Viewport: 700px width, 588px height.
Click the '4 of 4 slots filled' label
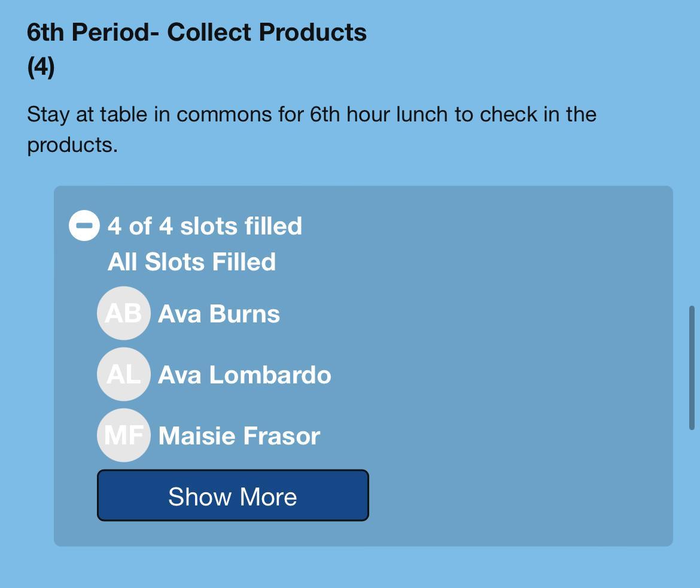pos(205,226)
